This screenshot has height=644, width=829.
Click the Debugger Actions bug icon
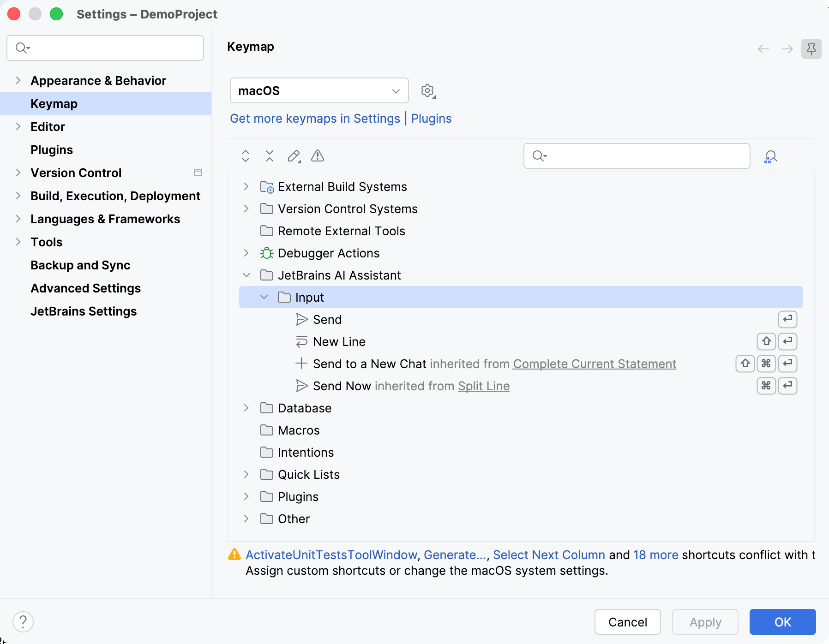(267, 253)
